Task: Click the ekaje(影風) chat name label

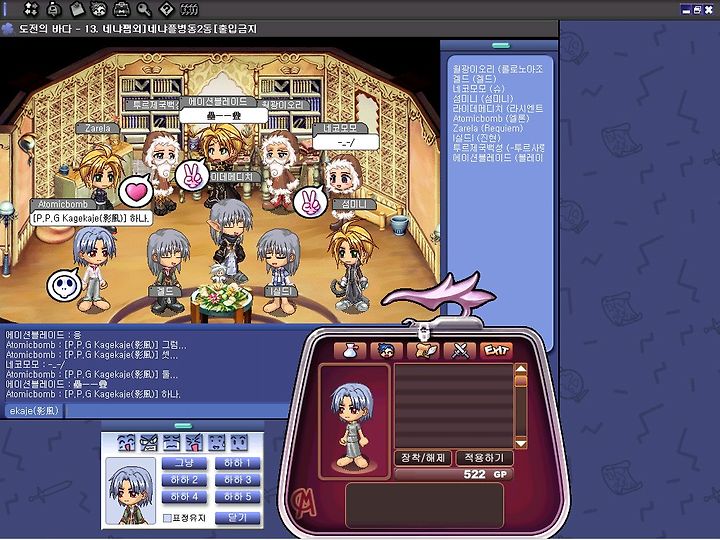Action: [x=34, y=411]
